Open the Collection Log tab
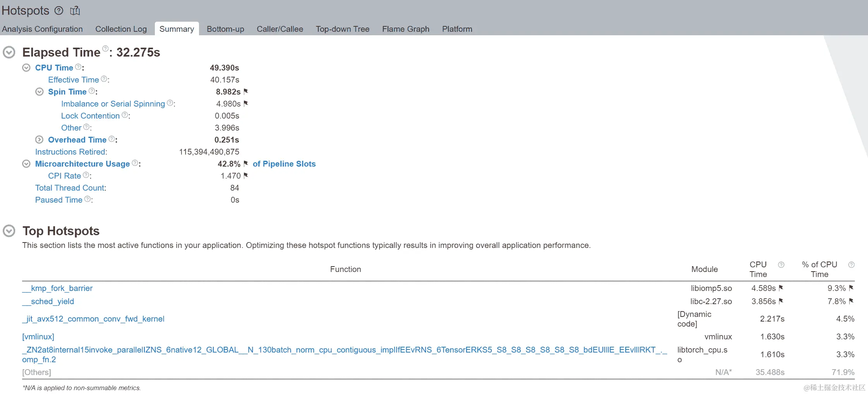Viewport: 868px width, 394px height. point(121,29)
